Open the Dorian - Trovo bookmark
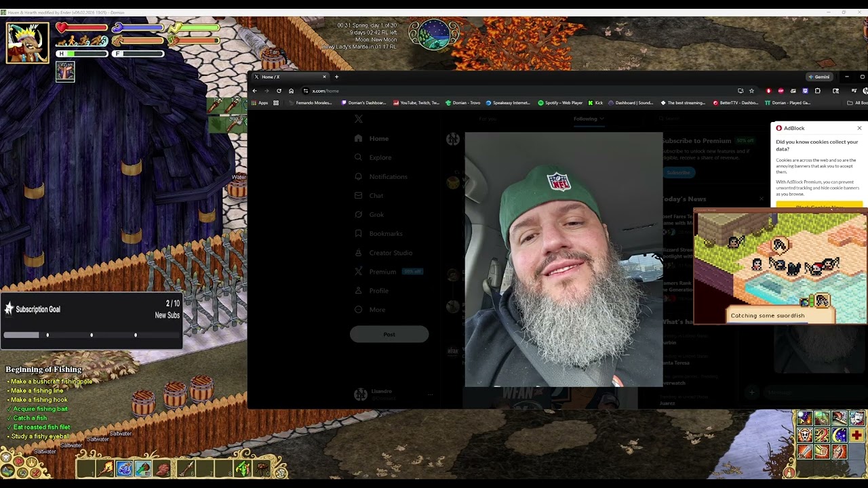Viewport: 868px width, 488px height. click(463, 103)
